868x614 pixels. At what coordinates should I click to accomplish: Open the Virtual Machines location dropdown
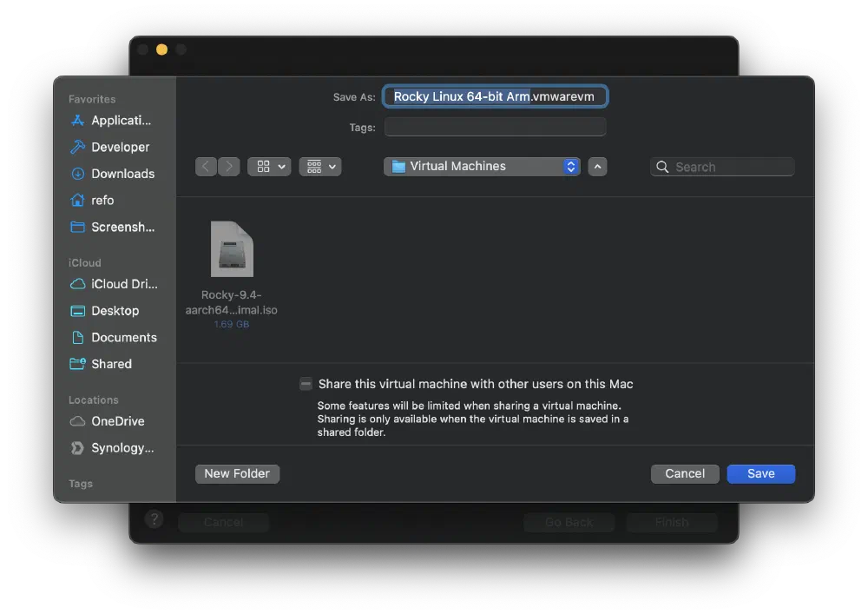[481, 166]
